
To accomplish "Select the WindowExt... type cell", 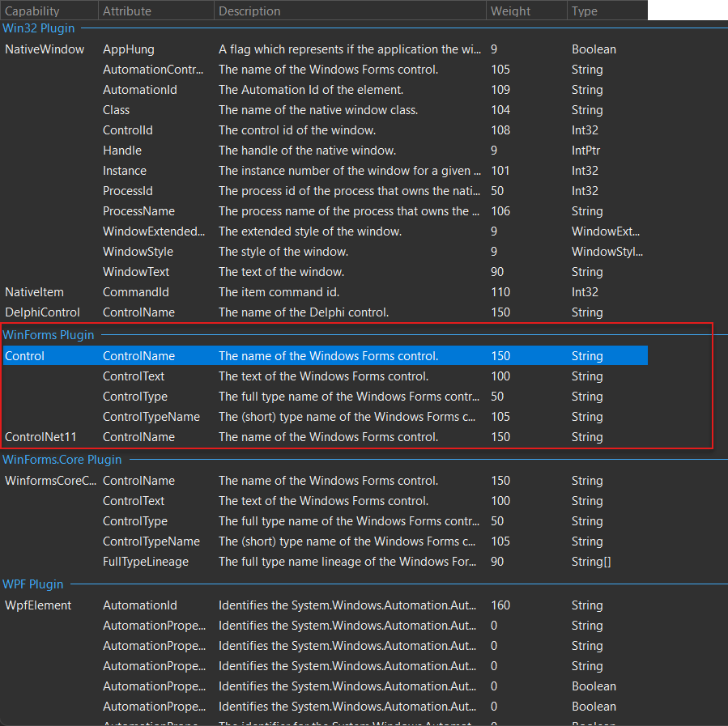I will [606, 231].
